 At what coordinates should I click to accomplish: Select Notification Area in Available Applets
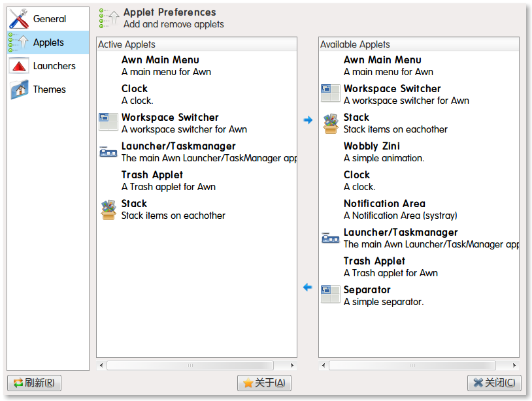[419, 210]
